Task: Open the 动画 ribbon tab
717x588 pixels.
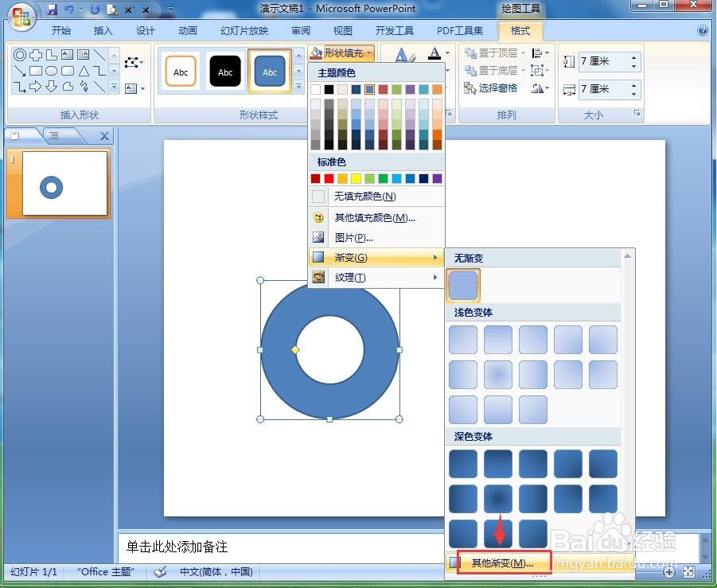Action: click(x=188, y=31)
